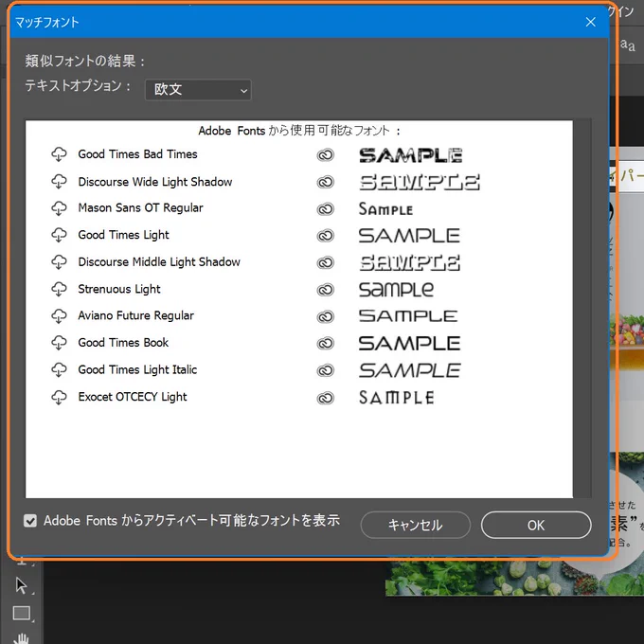Click SAMPLE preview for Exocet OTCECY Light
Viewport: 644px width, 644px height.
click(x=396, y=398)
